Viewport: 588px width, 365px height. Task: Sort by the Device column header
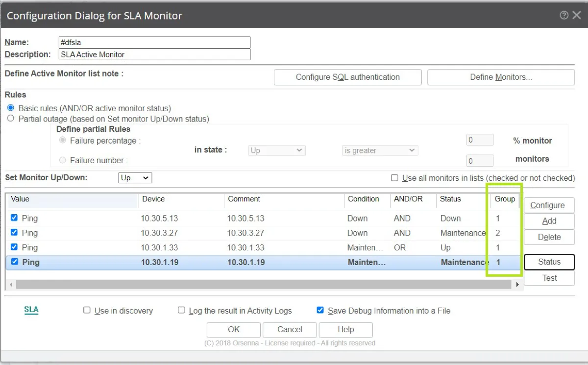coord(153,199)
